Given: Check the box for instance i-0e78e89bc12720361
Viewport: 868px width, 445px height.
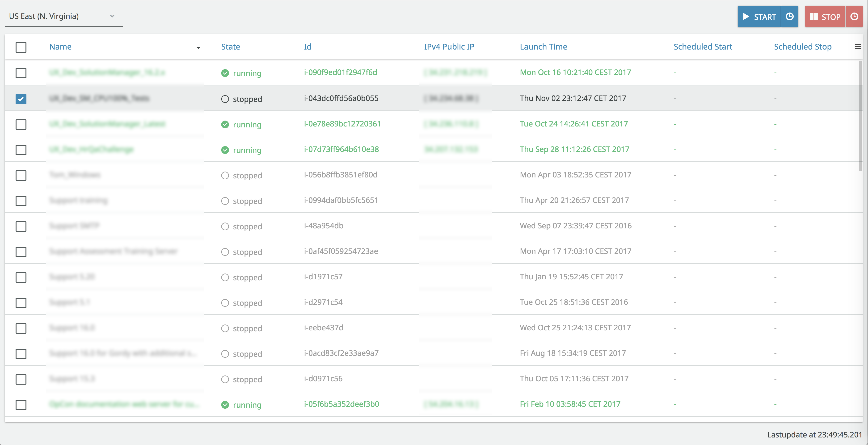Looking at the screenshot, I should point(21,124).
